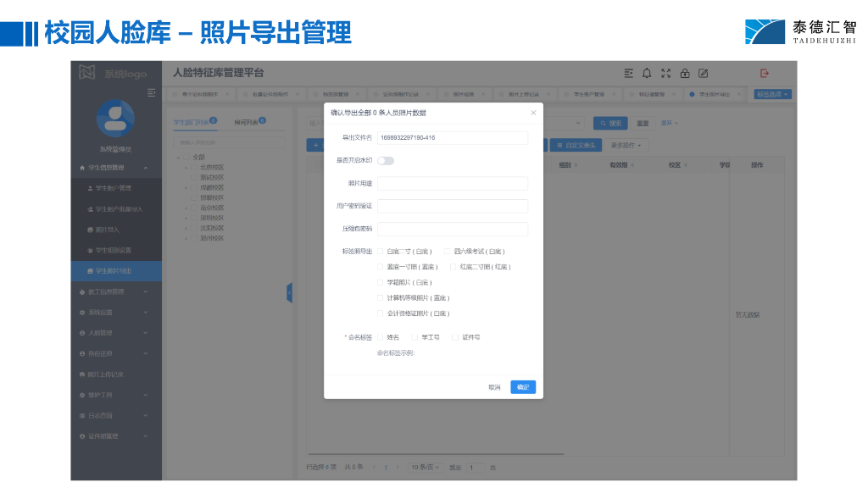Image resolution: width=868 pixels, height=488 pixels.
Task: Click the 压缩包密码 input field
Action: coord(453,229)
